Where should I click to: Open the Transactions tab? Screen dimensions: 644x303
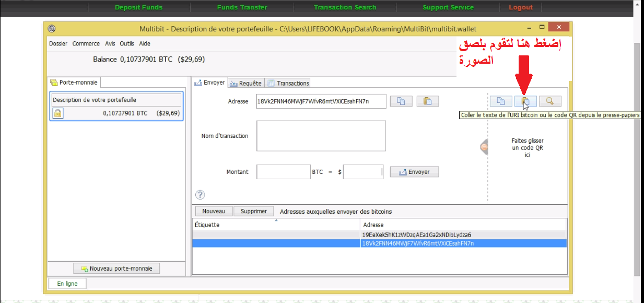[288, 83]
